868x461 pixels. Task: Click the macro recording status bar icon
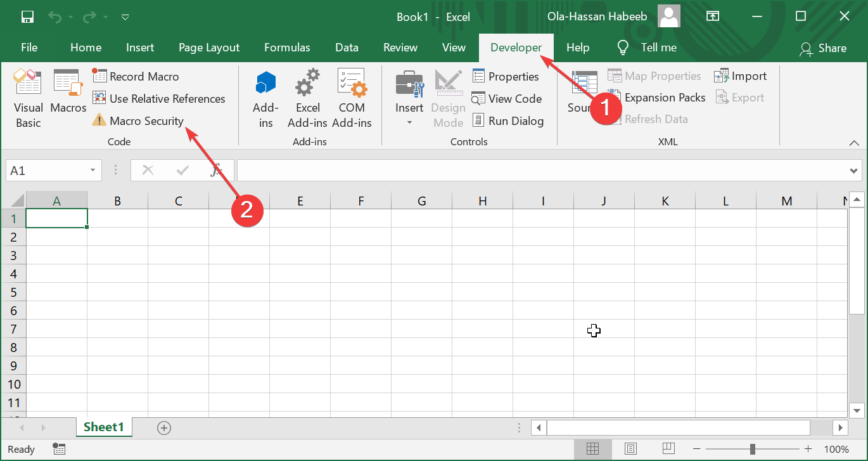coord(59,449)
